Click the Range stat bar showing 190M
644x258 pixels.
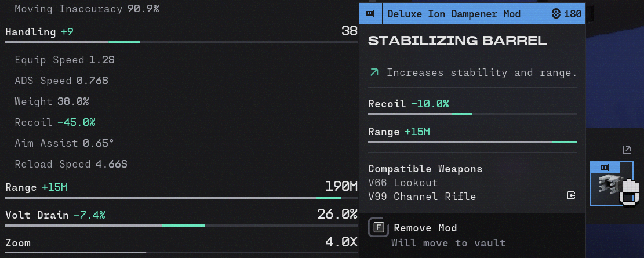click(x=181, y=198)
